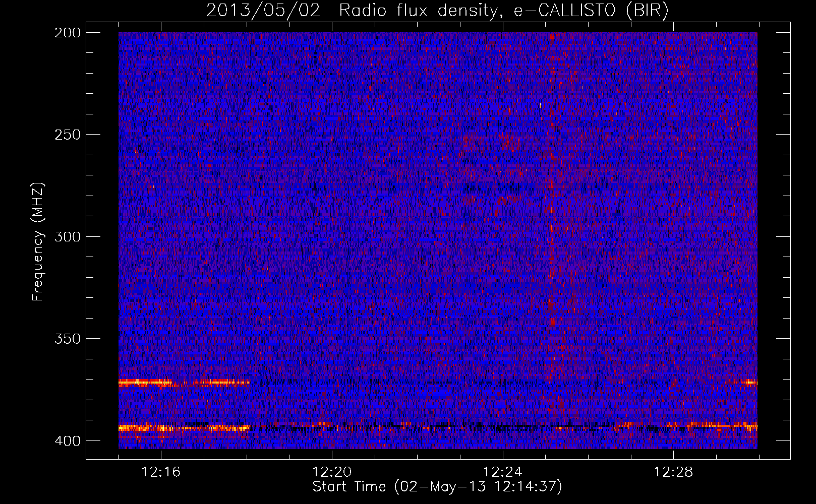Click the 12:20 time tick label
816x504 pixels.
[x=332, y=472]
